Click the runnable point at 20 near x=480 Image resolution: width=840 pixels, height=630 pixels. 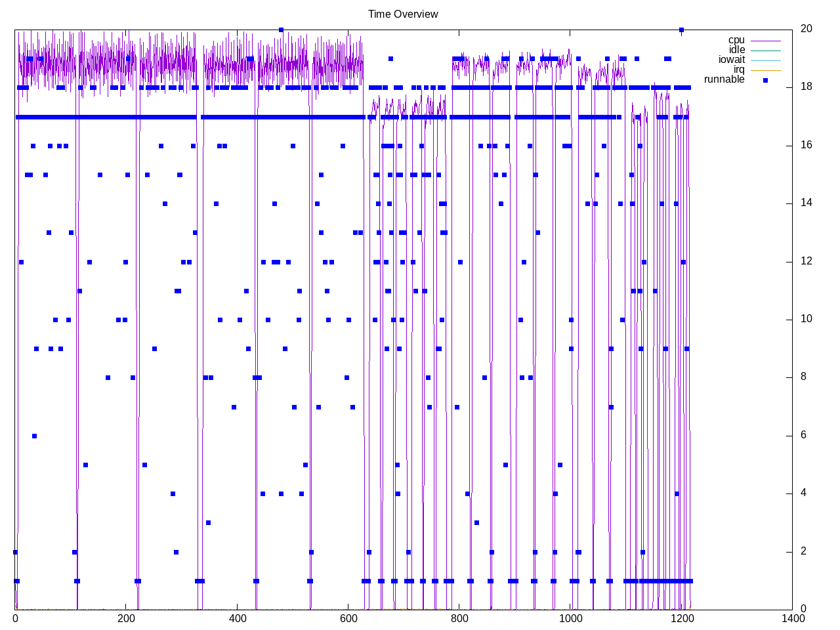coord(281,30)
